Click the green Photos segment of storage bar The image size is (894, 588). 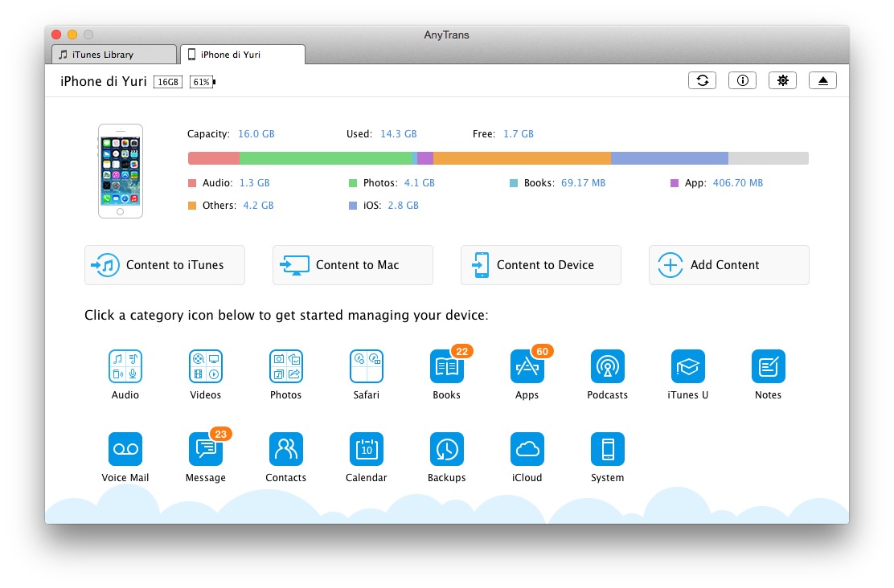326,158
